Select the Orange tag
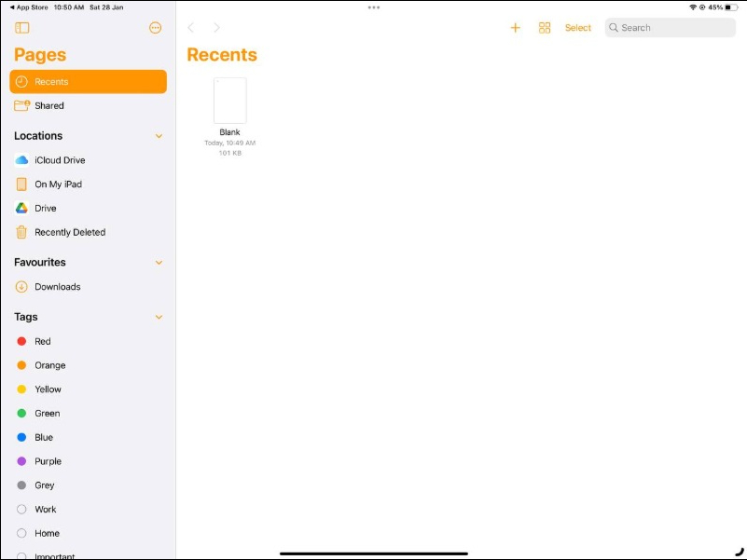 coord(89,365)
